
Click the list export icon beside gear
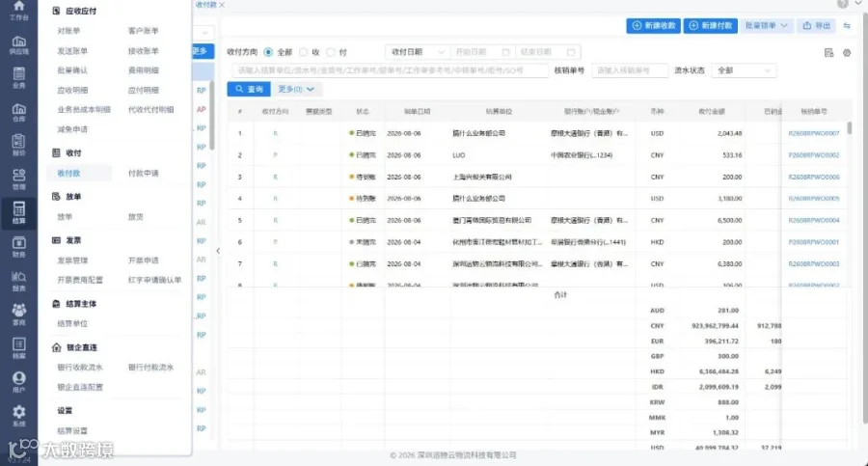pos(828,53)
